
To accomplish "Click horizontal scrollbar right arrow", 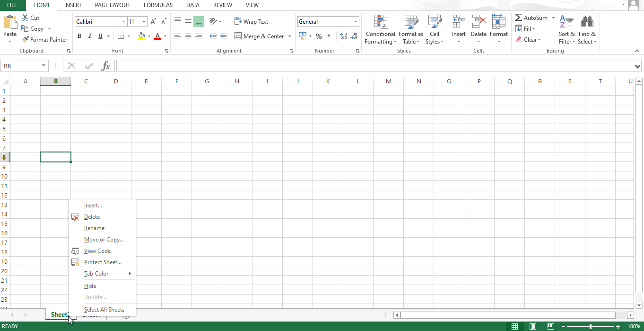I will [630, 315].
